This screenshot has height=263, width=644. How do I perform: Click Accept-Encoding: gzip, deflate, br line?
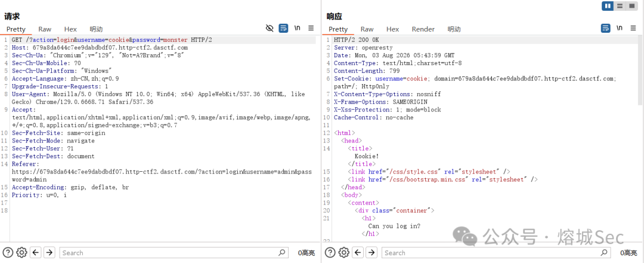coord(70,187)
